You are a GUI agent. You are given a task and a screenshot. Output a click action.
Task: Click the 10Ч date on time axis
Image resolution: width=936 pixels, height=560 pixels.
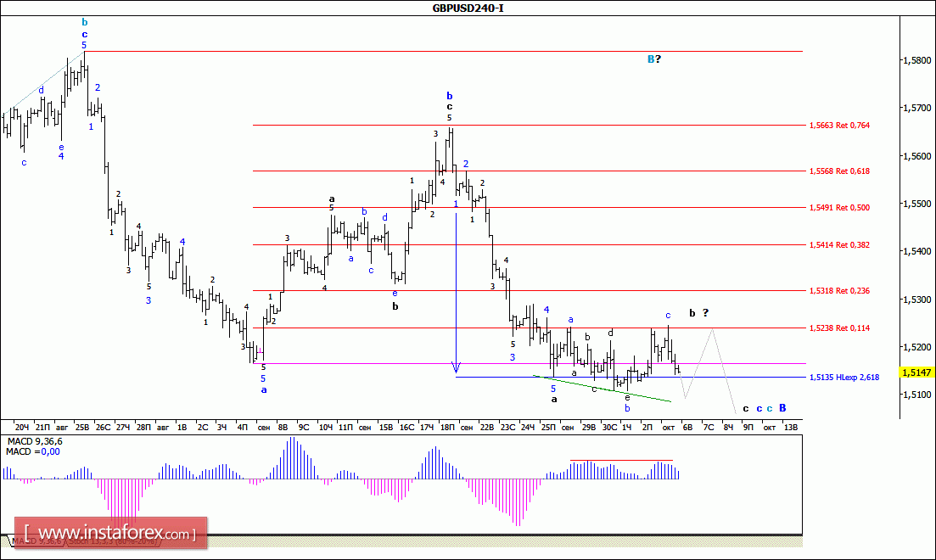(325, 427)
